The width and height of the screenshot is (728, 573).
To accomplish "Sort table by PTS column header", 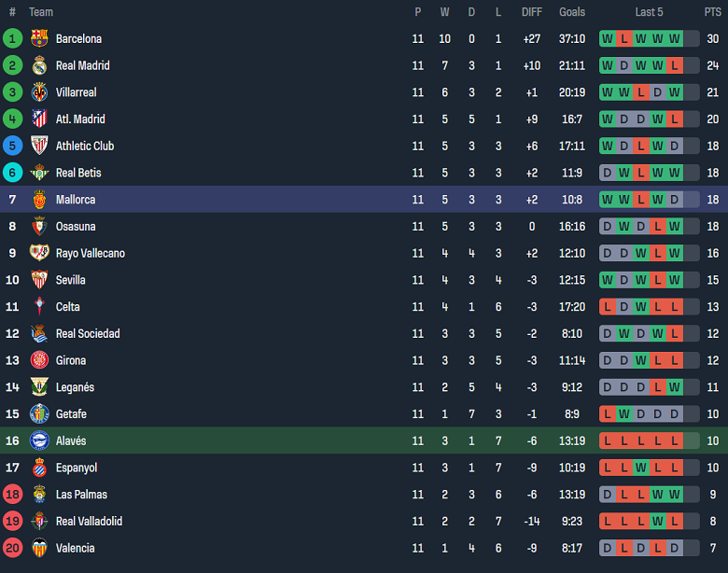I will coord(712,12).
